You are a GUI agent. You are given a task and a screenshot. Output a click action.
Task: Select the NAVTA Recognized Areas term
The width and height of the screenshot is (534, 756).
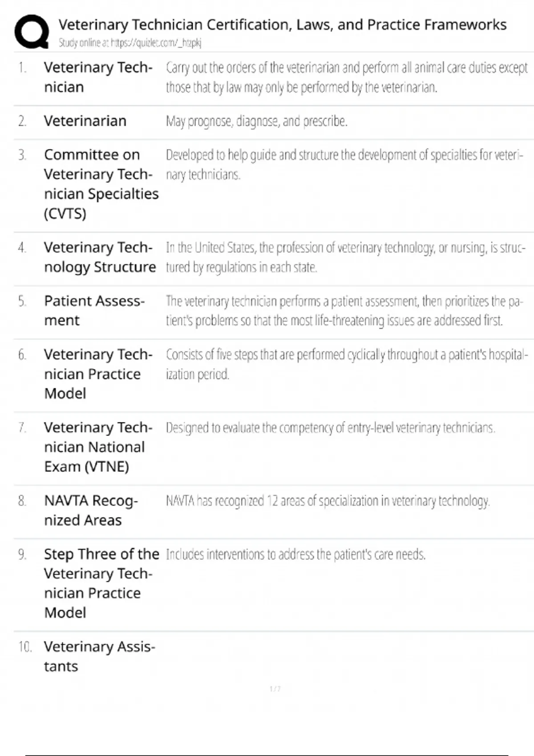(91, 511)
